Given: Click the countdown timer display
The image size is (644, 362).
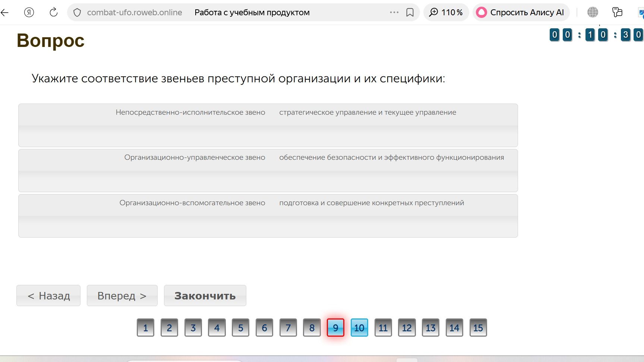Looking at the screenshot, I should pos(596,35).
